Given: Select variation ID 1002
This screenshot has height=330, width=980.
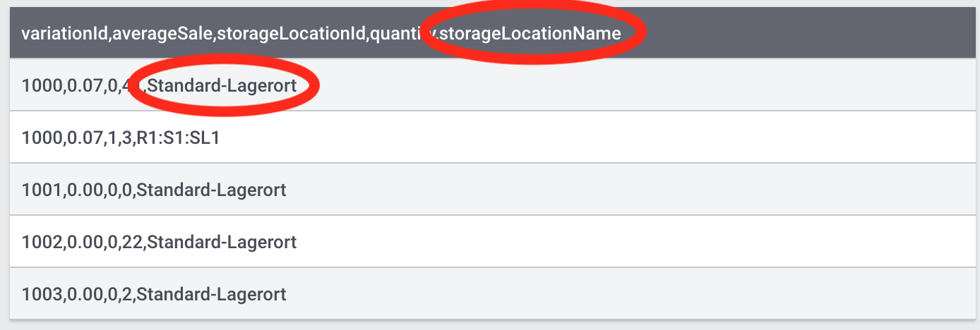Looking at the screenshot, I should point(40,242).
